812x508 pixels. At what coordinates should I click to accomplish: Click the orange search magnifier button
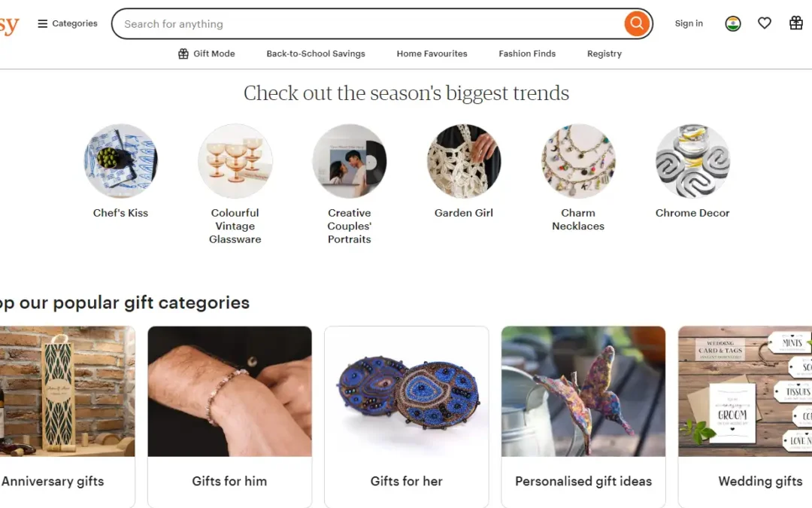click(637, 23)
